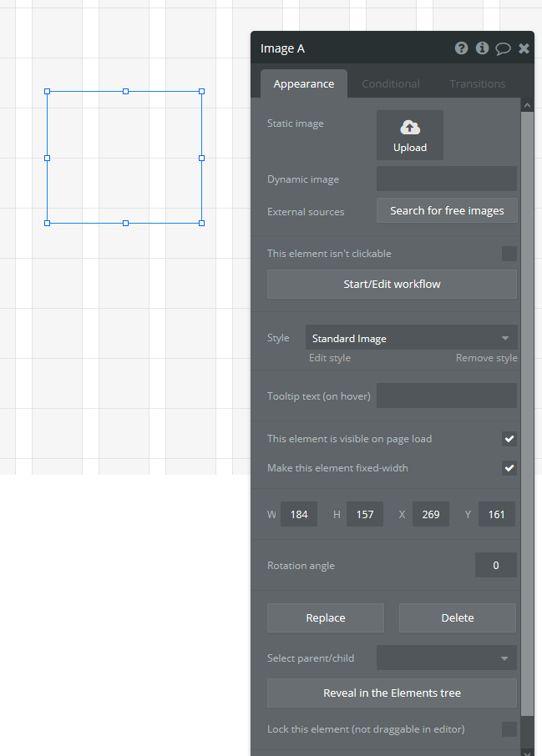The height and width of the screenshot is (756, 542).
Task: Click the panel vertical scrollbar thumb
Action: [528, 414]
